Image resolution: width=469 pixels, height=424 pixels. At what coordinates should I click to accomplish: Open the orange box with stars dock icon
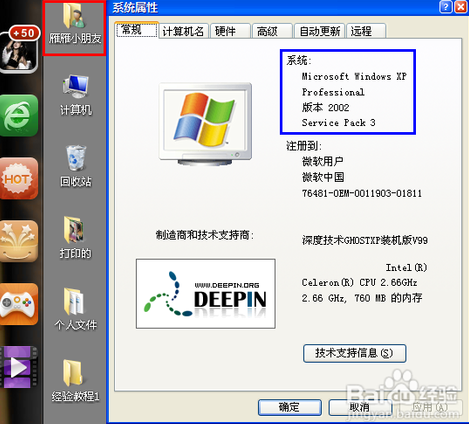click(19, 241)
